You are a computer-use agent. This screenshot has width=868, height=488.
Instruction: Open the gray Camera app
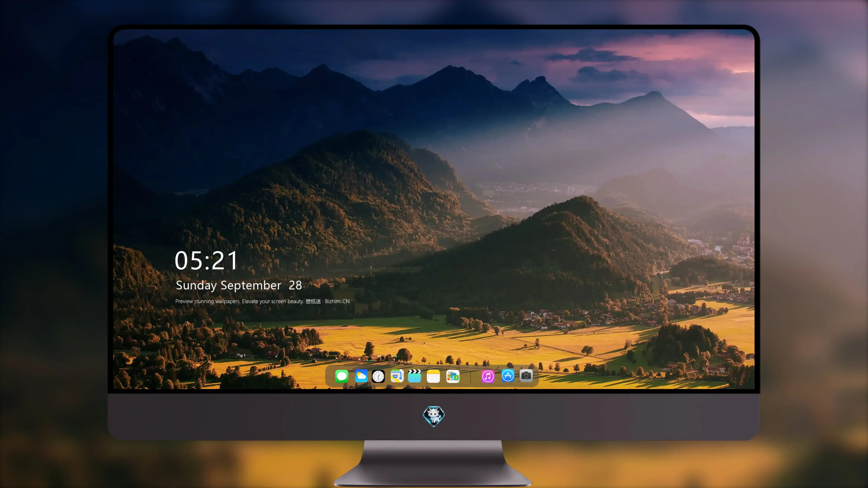click(x=526, y=375)
